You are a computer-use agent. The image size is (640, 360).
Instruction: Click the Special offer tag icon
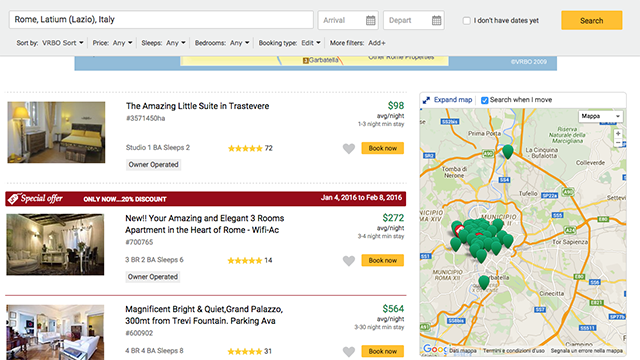(13, 198)
